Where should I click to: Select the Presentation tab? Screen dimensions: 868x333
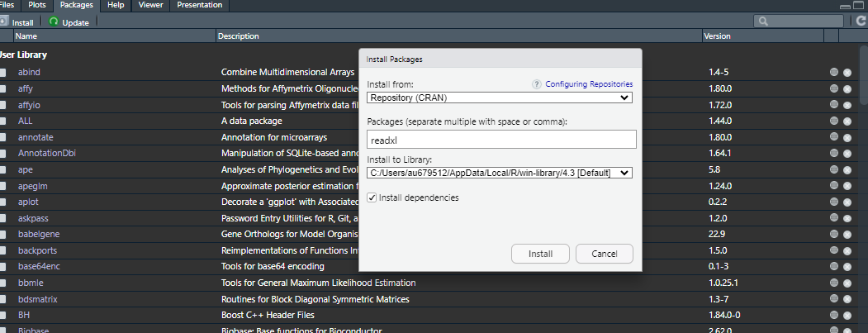click(x=198, y=5)
